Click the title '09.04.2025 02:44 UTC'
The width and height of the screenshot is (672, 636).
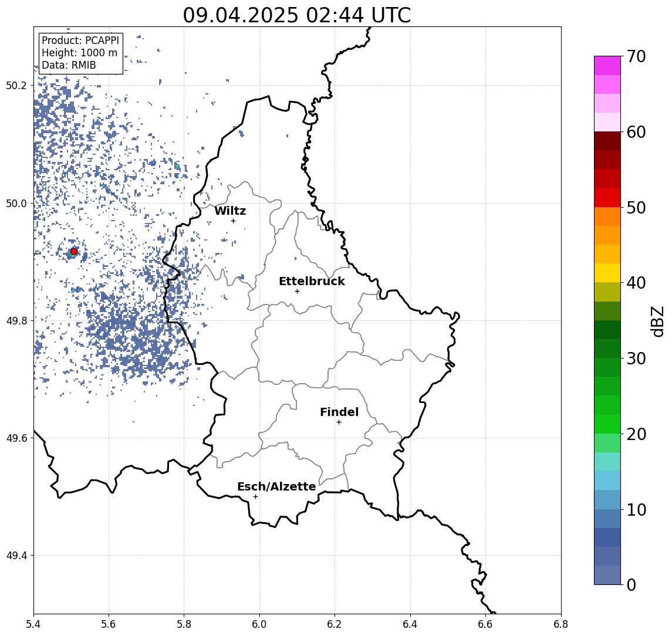(x=296, y=15)
